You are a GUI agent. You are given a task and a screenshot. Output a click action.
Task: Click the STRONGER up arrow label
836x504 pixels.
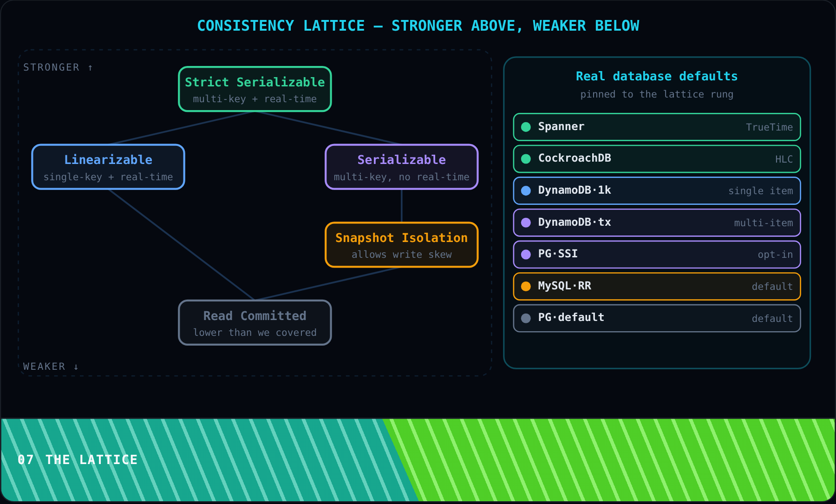58,67
